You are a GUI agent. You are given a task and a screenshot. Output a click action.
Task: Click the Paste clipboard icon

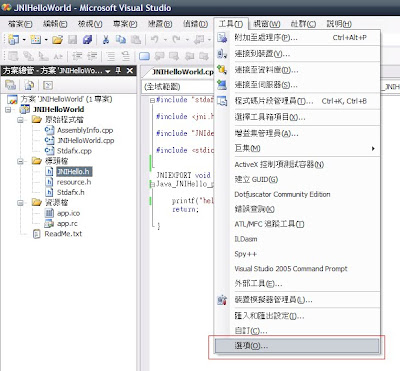tap(136, 40)
